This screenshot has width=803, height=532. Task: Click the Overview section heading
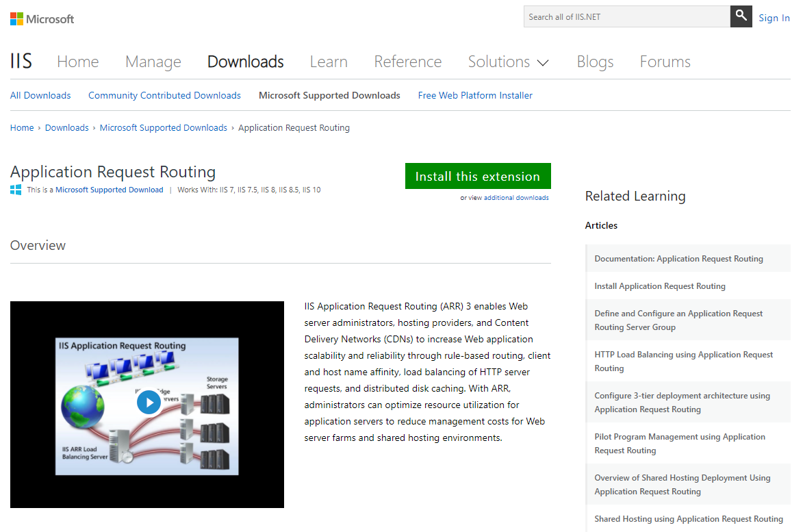point(38,245)
